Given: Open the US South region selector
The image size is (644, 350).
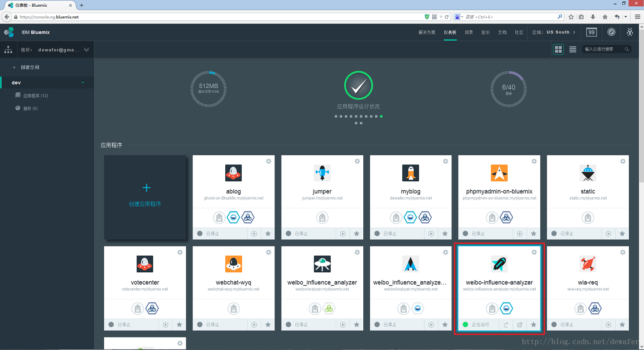Looking at the screenshot, I should pyautogui.click(x=554, y=32).
